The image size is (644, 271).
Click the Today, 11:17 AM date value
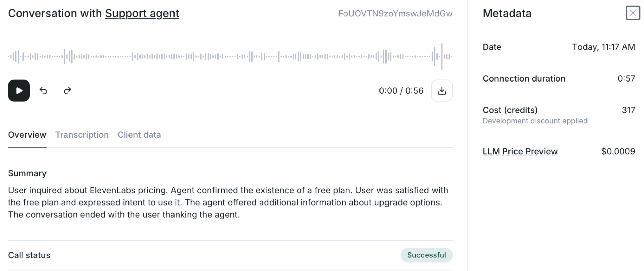603,47
